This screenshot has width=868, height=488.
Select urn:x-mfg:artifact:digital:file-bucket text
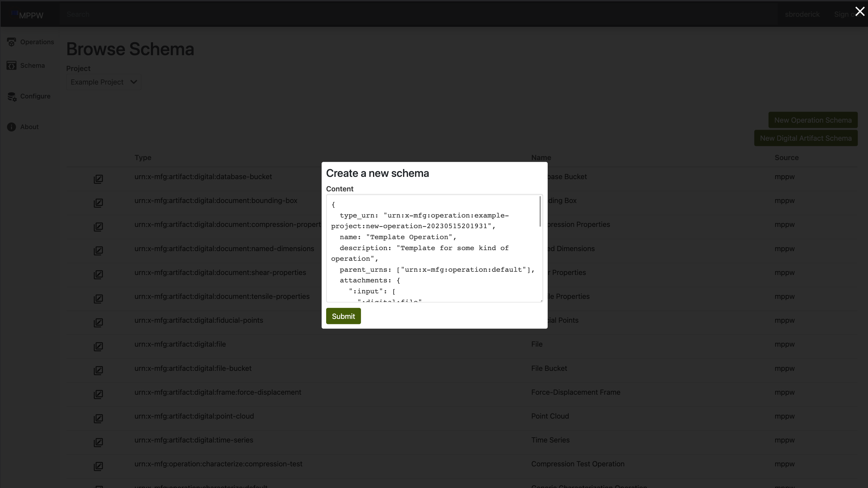click(193, 369)
